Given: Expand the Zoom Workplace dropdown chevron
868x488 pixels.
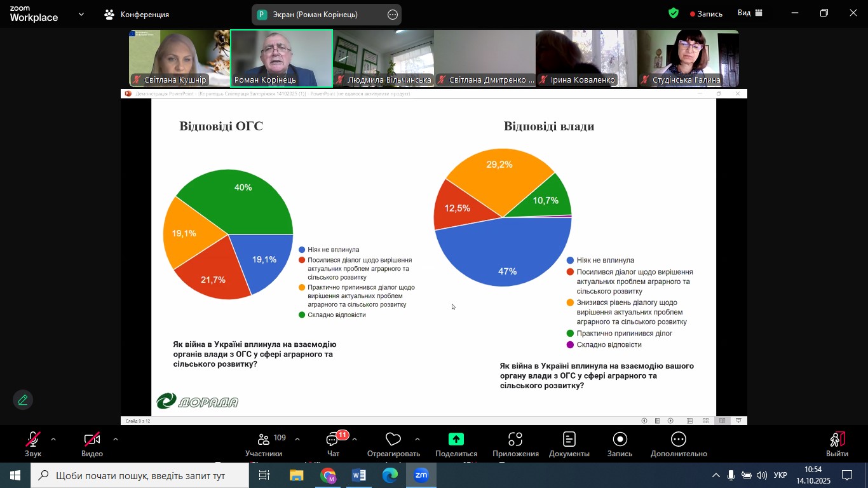Looking at the screenshot, I should pyautogui.click(x=81, y=14).
